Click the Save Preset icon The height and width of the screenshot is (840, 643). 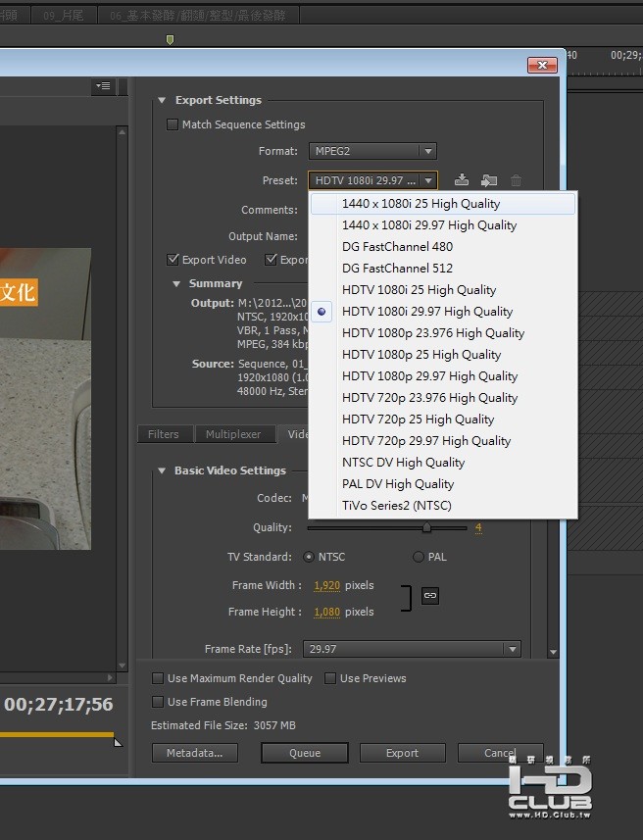[x=462, y=180]
